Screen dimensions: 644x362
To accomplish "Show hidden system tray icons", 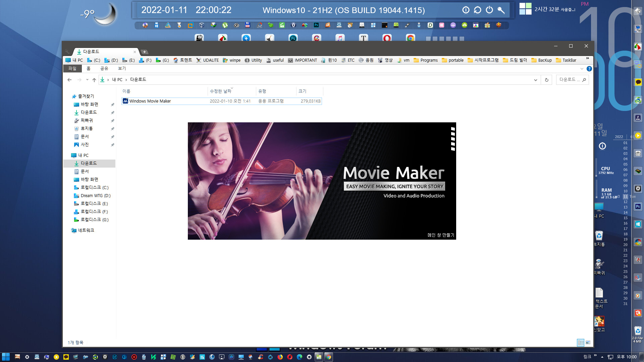I will [602, 357].
